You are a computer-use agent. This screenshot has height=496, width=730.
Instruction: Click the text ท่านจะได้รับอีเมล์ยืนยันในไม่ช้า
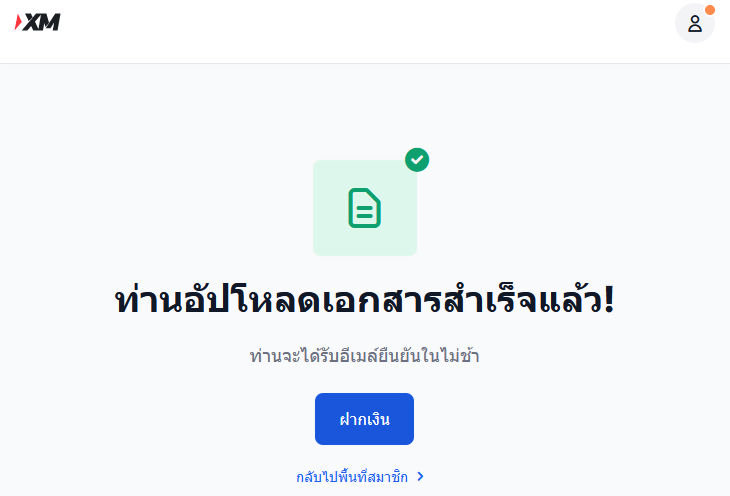pyautogui.click(x=365, y=356)
